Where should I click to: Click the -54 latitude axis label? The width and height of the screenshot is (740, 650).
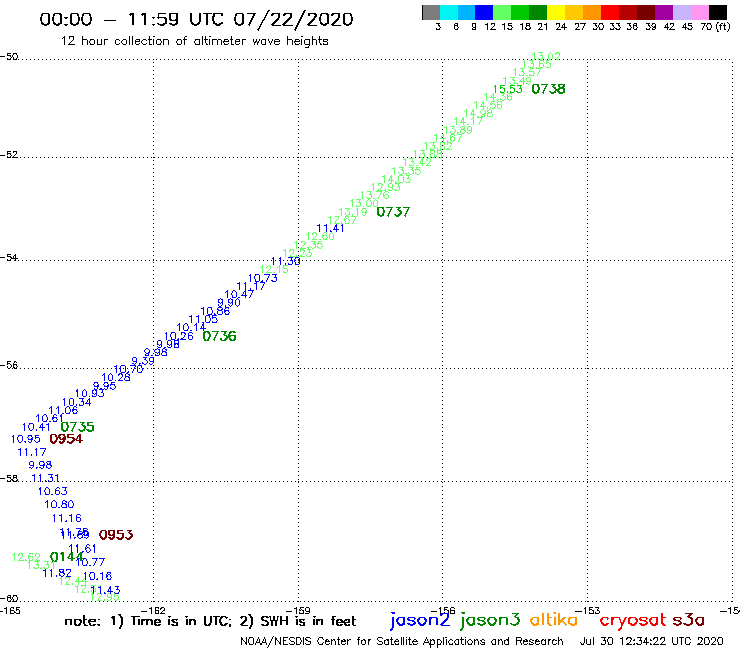pos(9,258)
